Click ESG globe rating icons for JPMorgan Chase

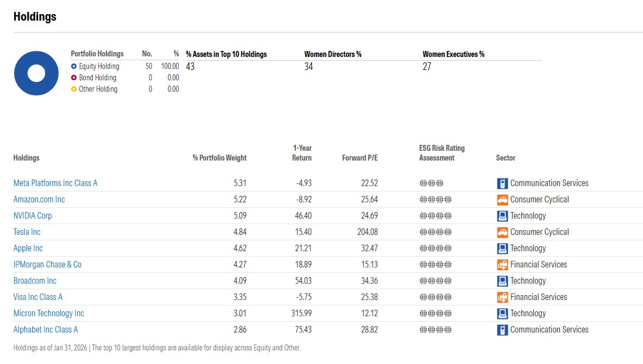(x=436, y=265)
